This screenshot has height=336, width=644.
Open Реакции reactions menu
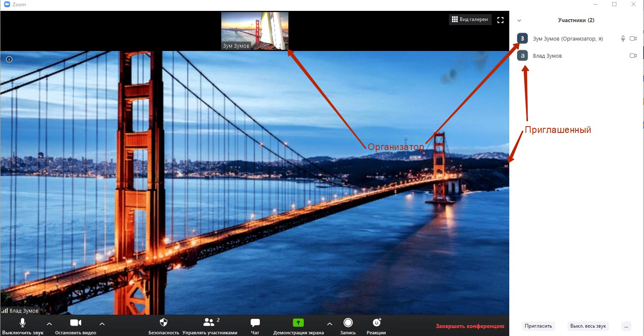[376, 326]
